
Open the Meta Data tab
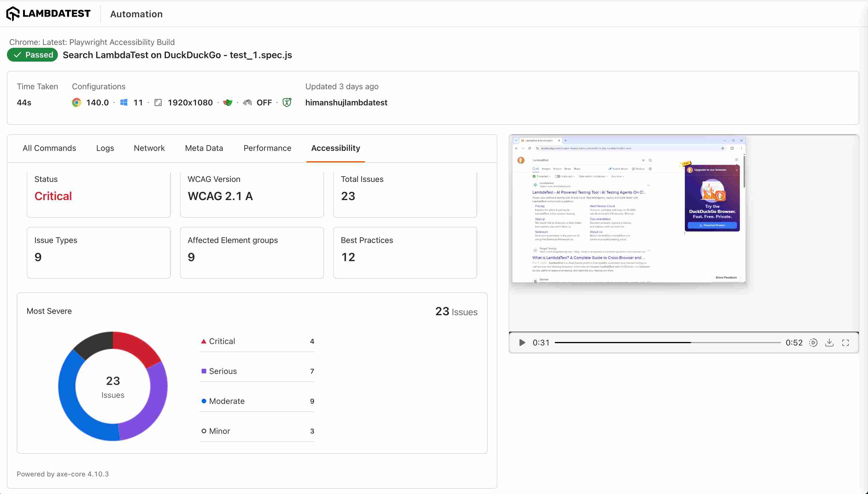(204, 148)
